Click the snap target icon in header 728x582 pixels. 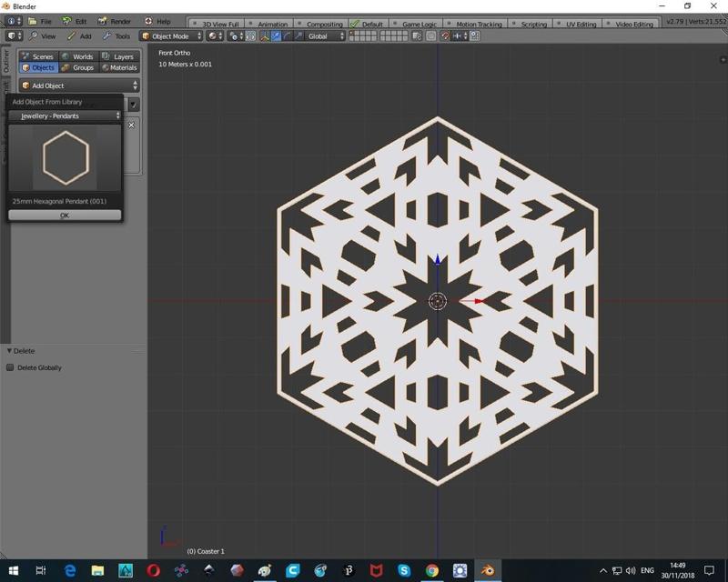pos(474,36)
